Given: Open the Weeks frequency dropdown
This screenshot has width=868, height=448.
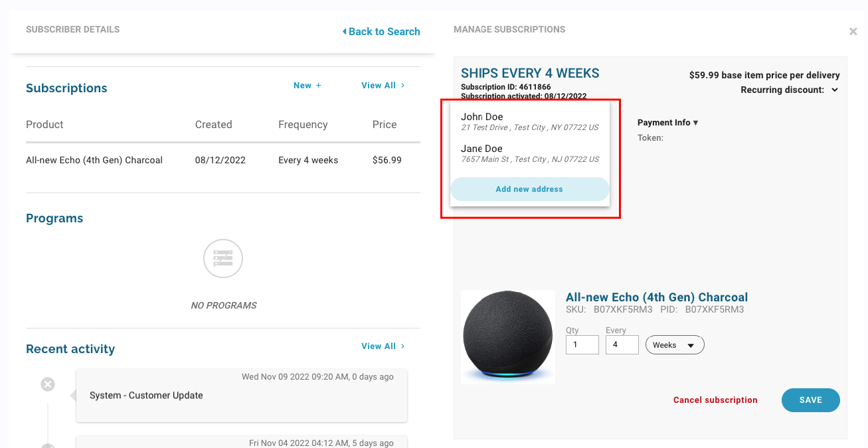Looking at the screenshot, I should coord(675,345).
